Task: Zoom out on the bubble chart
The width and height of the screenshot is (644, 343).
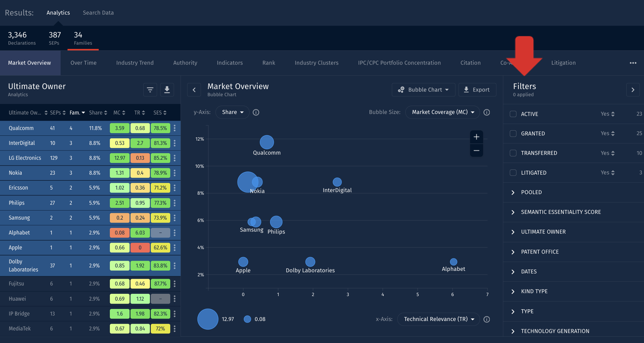Action: [476, 151]
